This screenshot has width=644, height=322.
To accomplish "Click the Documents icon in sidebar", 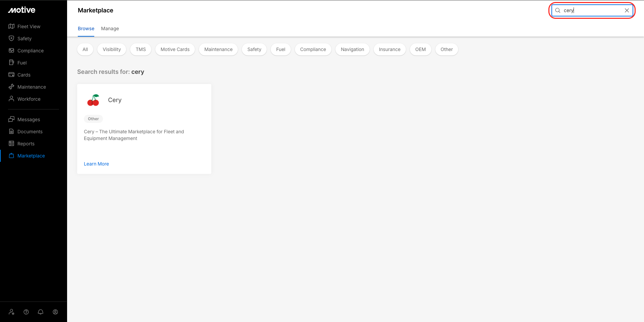I will point(11,131).
